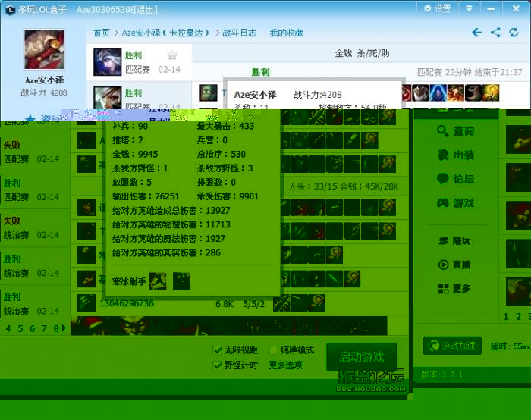Open the 出装 item builds sidebar item
This screenshot has width=531, height=420.
point(455,155)
